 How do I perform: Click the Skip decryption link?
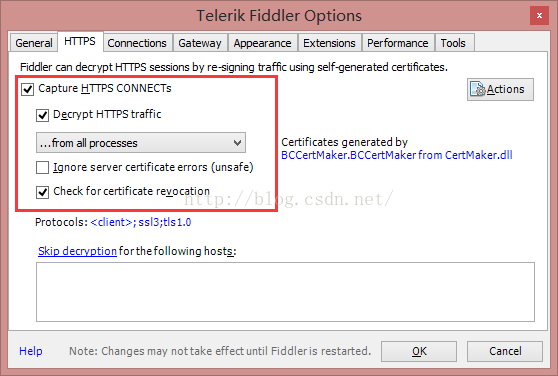tap(77, 251)
